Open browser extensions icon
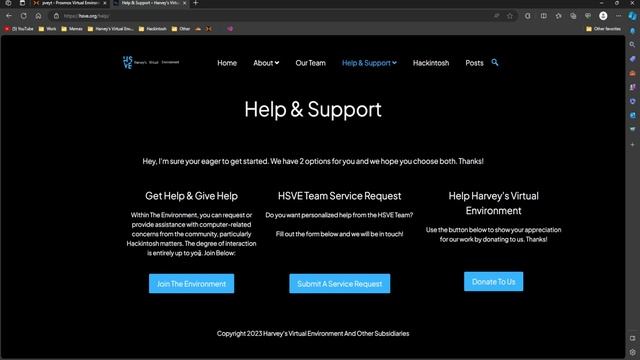This screenshot has width=640, height=360. [528, 16]
